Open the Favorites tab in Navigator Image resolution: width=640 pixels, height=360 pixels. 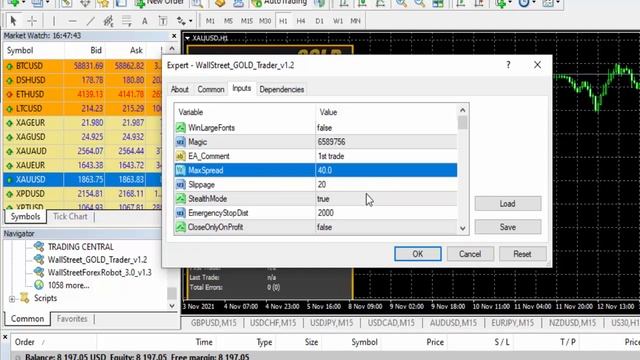click(72, 319)
